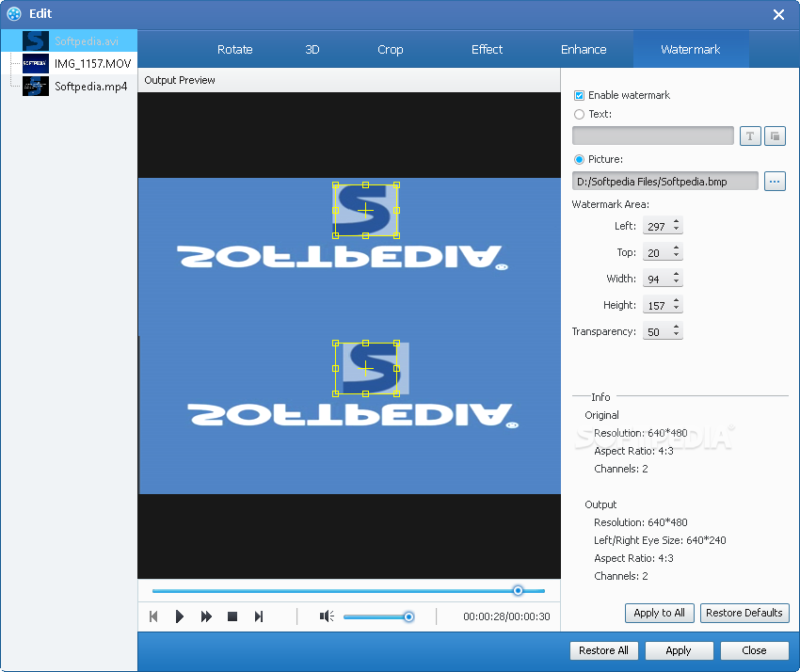
Task: Click the playback seek slider handle
Action: tap(518, 590)
